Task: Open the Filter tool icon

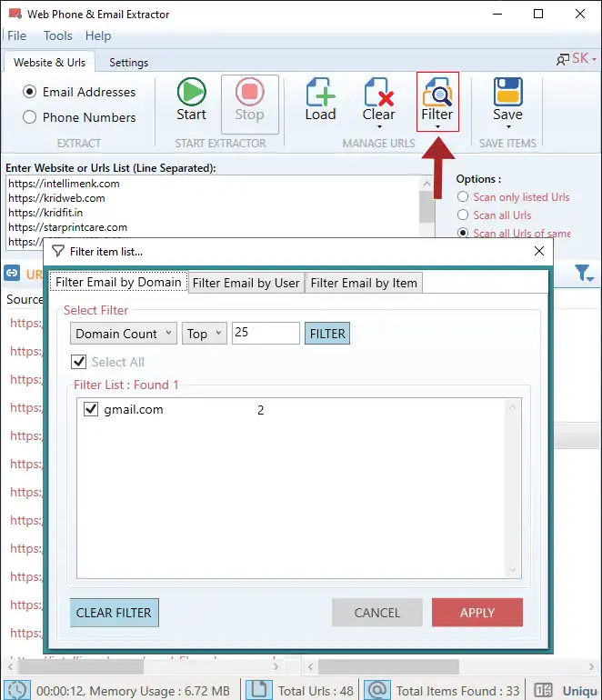Action: point(437,92)
